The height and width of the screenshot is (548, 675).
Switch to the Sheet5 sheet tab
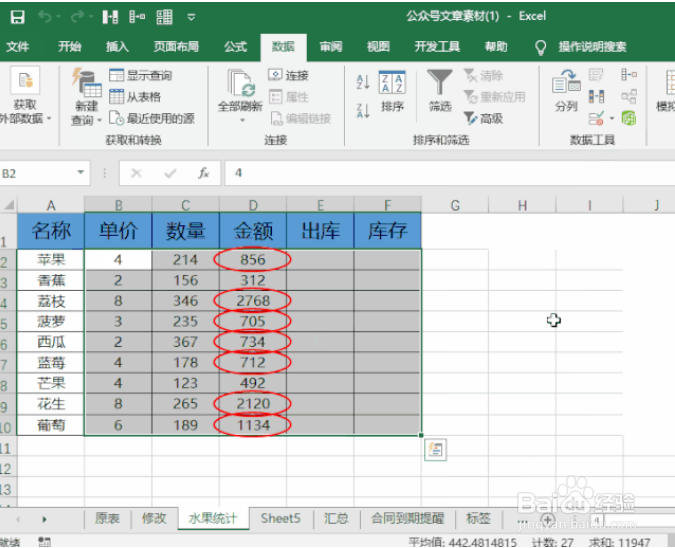pos(280,518)
